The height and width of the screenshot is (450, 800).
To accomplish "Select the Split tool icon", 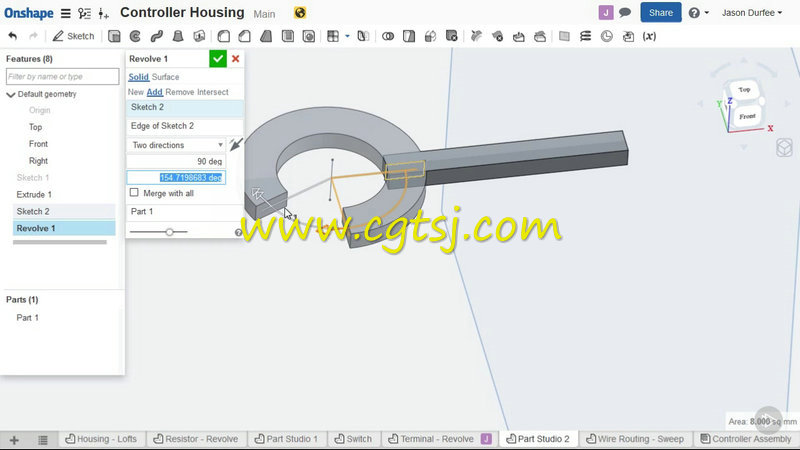I will click(409, 36).
